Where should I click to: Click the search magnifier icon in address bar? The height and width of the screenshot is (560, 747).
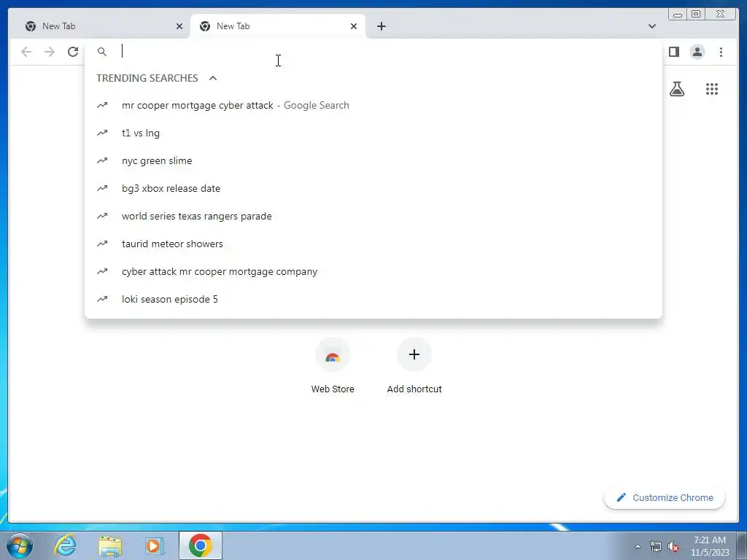102,52
